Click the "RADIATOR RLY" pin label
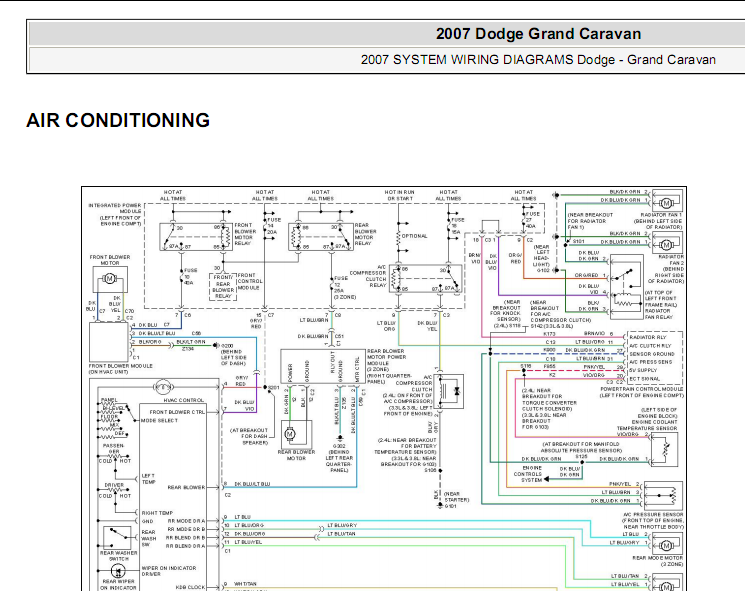745x591 pixels. pyautogui.click(x=648, y=337)
